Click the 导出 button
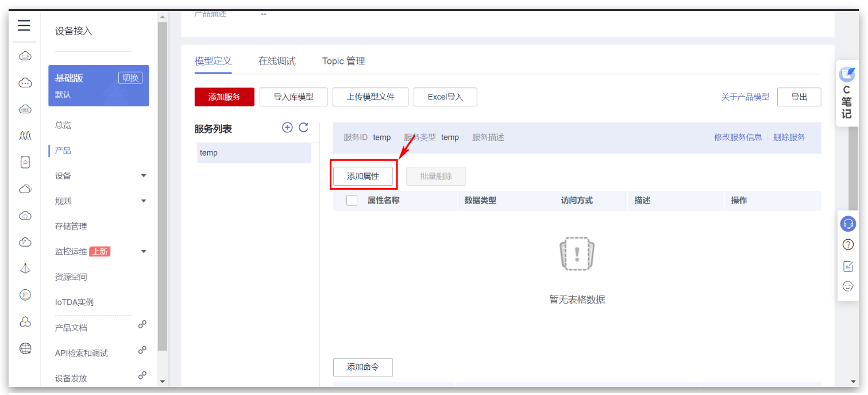The image size is (868, 395). click(x=799, y=97)
